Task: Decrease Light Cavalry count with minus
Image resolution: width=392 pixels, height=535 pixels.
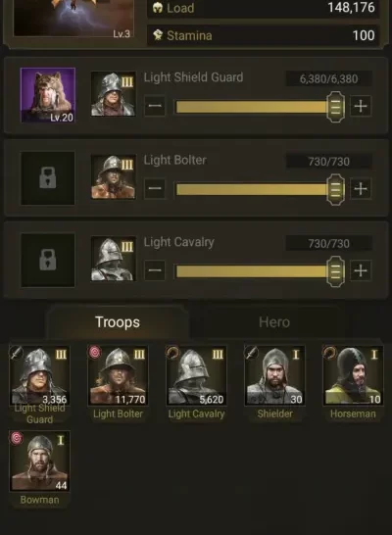Action: (155, 270)
